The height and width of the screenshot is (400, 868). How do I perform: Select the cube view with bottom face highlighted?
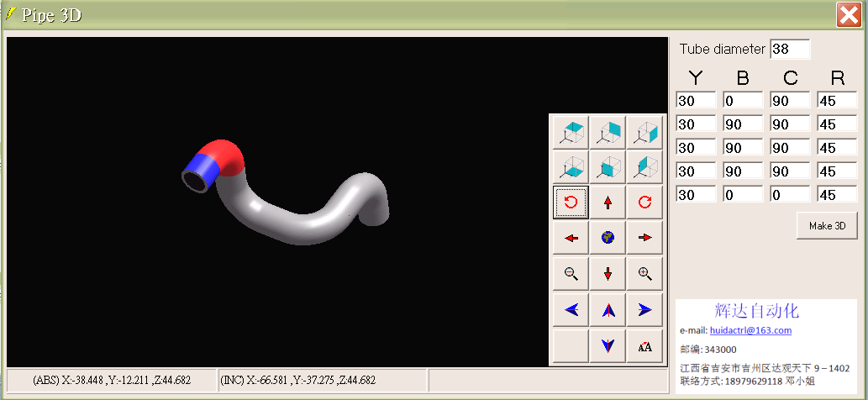click(571, 166)
